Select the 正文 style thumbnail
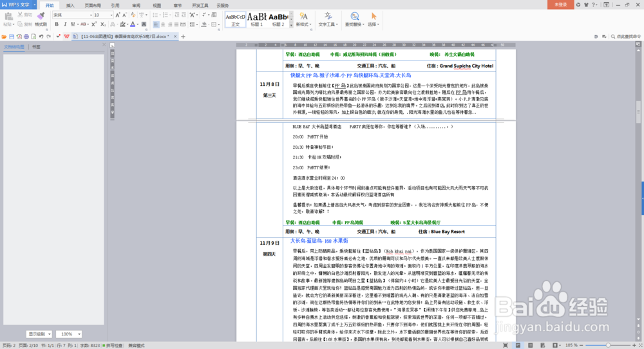This screenshot has width=644, height=349. (235, 19)
